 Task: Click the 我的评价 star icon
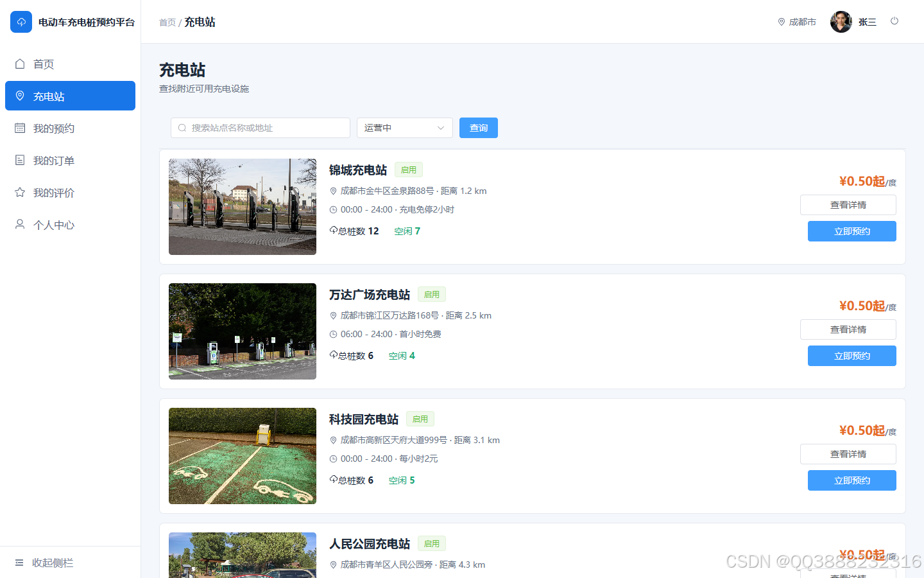[x=20, y=192]
